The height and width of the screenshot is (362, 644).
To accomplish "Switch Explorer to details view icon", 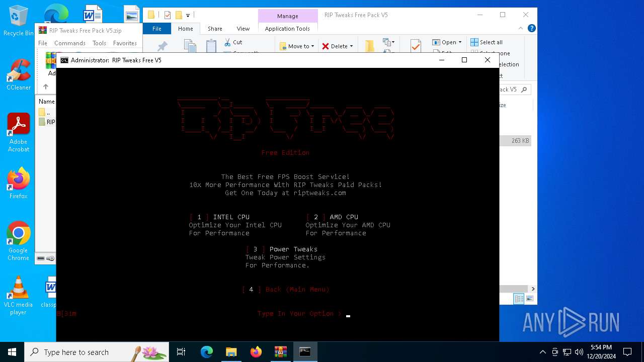I will [x=518, y=299].
